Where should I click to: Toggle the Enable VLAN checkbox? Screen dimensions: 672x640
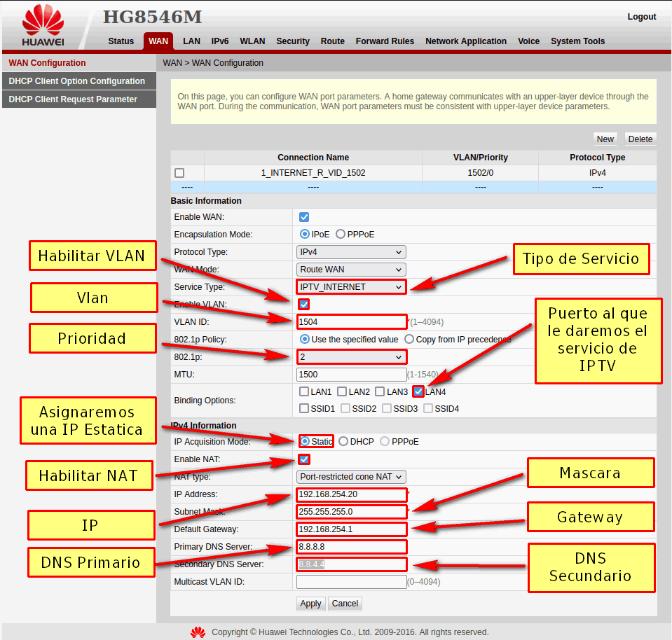304,305
